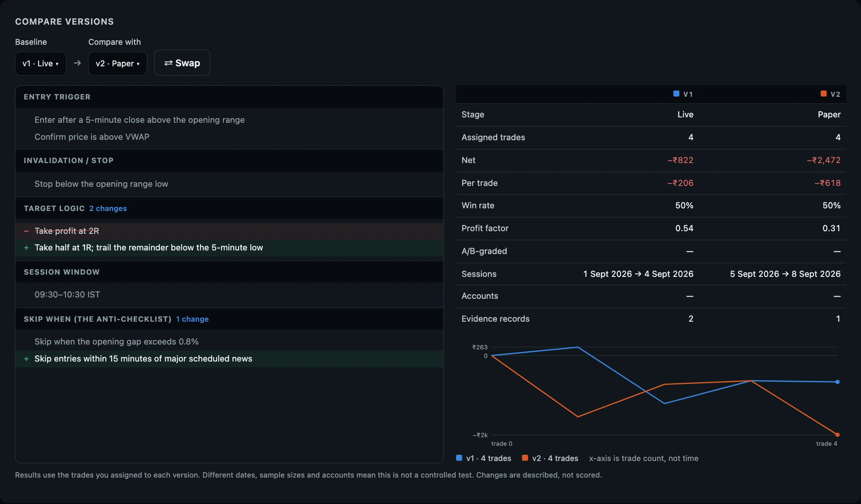
Task: Click 'Enter after a 5-minute close above the opening range'
Action: point(139,120)
